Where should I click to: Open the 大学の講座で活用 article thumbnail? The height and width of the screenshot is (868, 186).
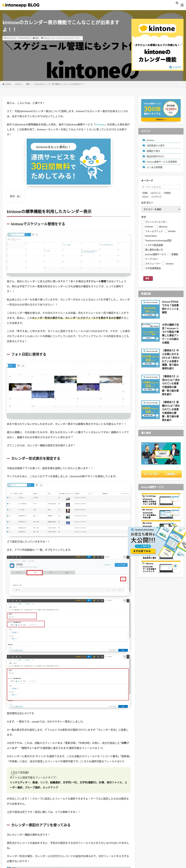[150, 332]
